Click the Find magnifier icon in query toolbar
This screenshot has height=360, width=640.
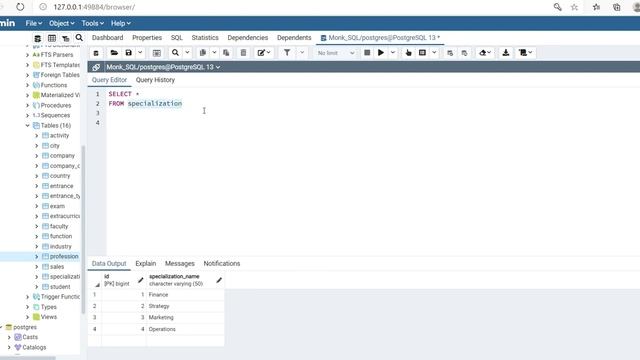tap(175, 53)
